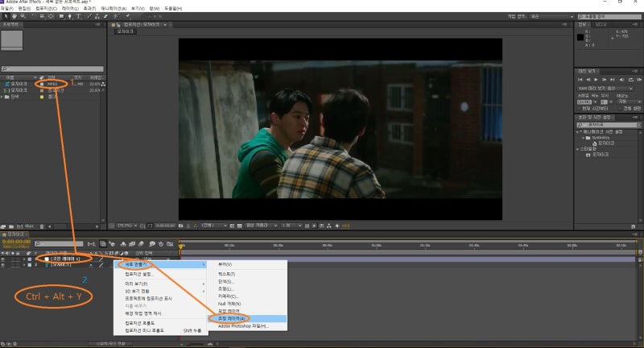Open the active camera dropdown under viewer
This screenshot has height=348, width=644.
tap(262, 226)
